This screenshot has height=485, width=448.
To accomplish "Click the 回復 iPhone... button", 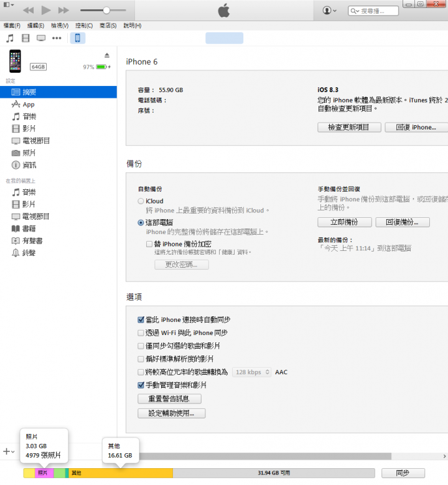I will 416,128.
